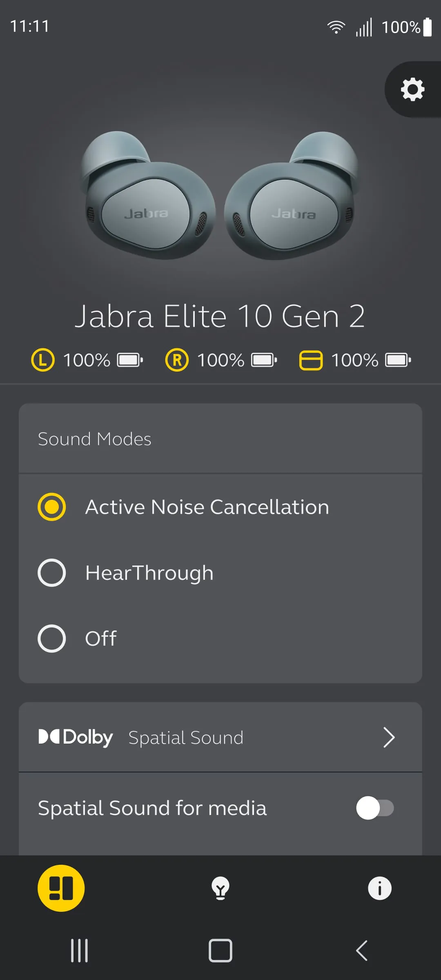Image resolution: width=441 pixels, height=980 pixels.
Task: Expand Dolby Spatial Sound settings
Action: tap(389, 737)
